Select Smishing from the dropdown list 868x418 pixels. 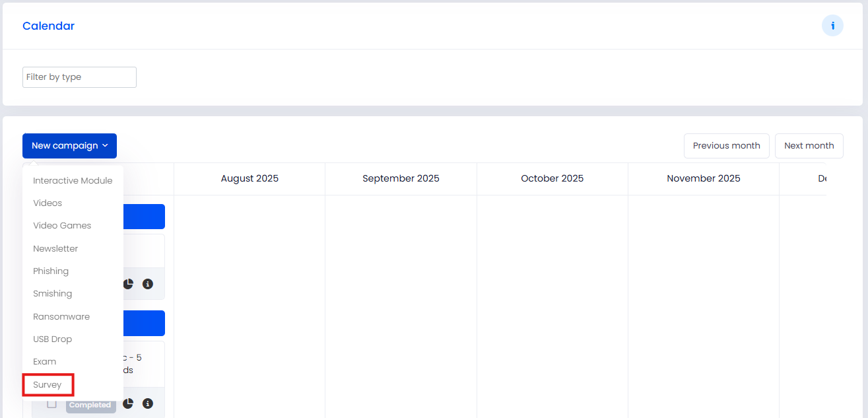53,293
